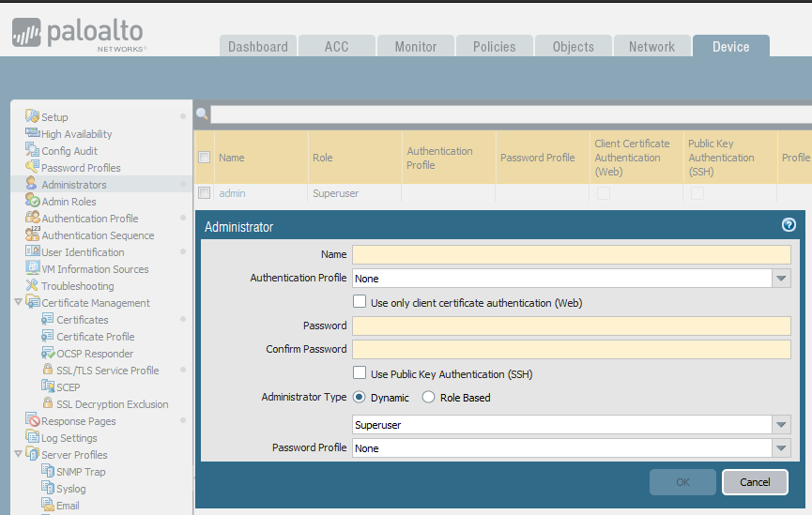The image size is (812, 515).
Task: Click the Admin Roles icon
Action: [33, 201]
